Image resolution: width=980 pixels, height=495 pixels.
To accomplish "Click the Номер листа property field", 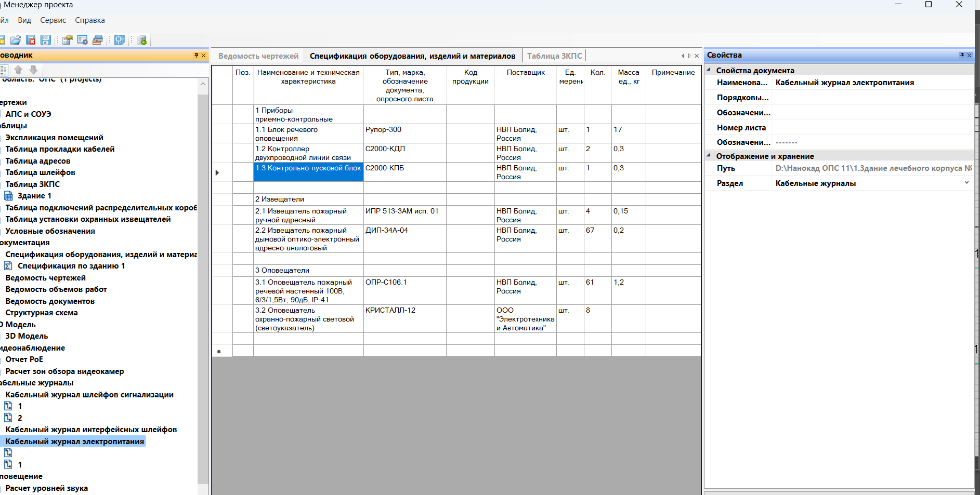I will tap(872, 128).
